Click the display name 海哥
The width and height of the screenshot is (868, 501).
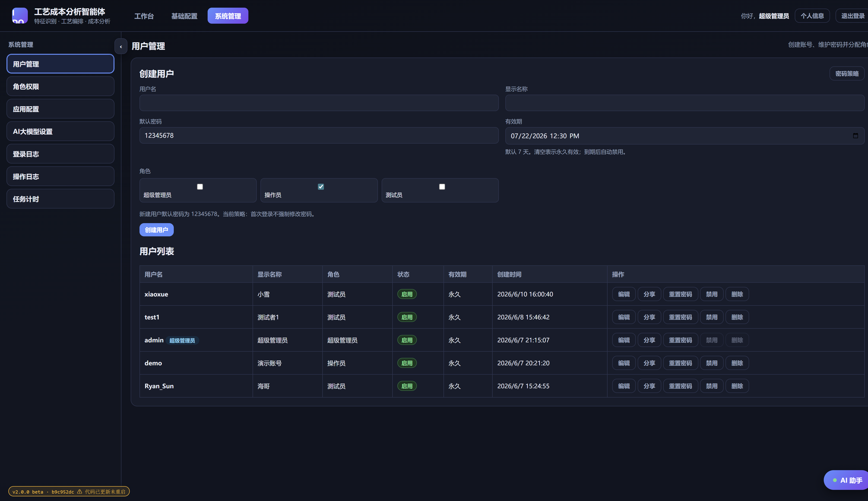click(x=263, y=386)
